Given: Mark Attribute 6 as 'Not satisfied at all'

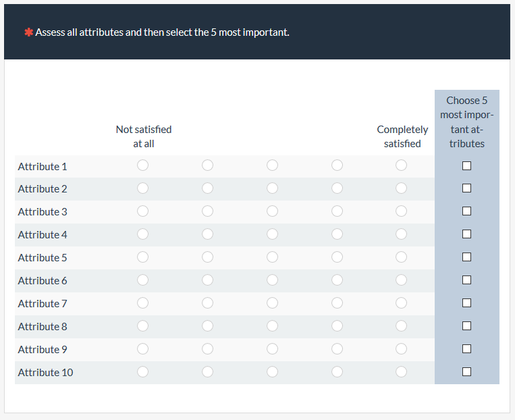Looking at the screenshot, I should point(142,280).
